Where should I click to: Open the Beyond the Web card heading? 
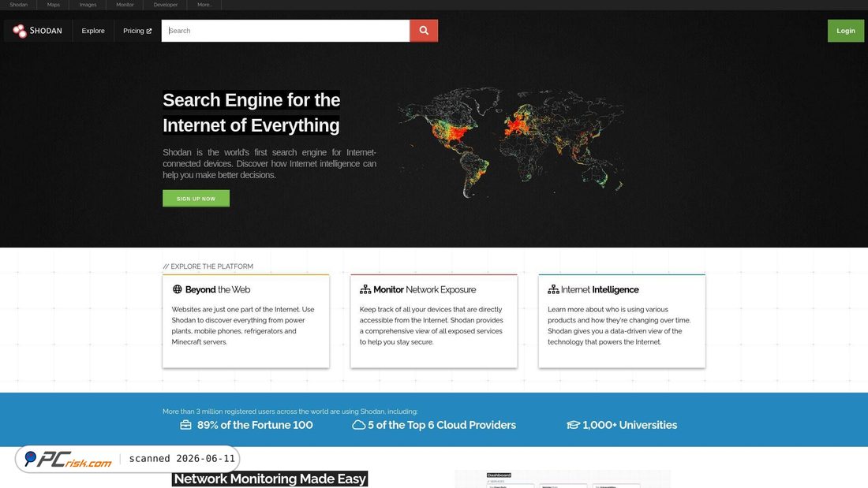point(218,289)
